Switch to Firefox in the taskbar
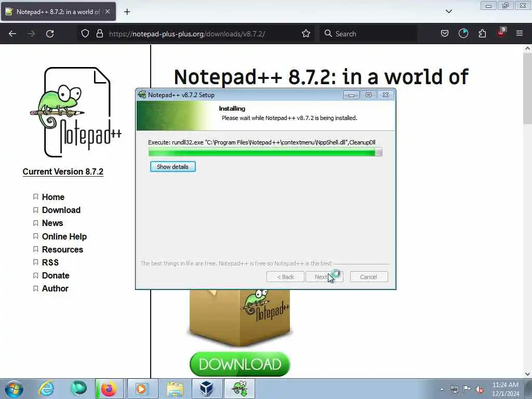The image size is (532, 399). (109, 389)
